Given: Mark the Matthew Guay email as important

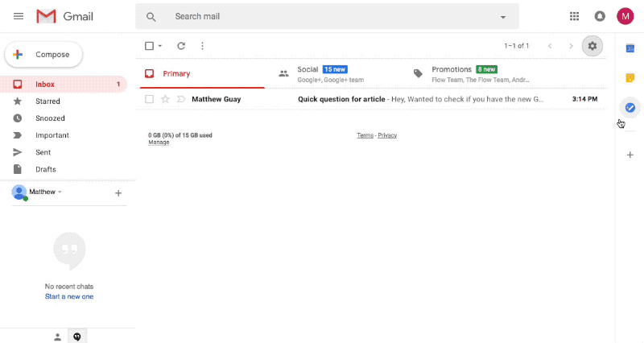Looking at the screenshot, I should click(x=180, y=99).
